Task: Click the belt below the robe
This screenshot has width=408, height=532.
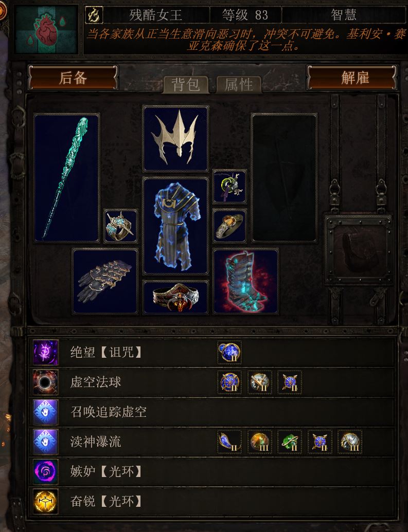Action: (x=175, y=297)
